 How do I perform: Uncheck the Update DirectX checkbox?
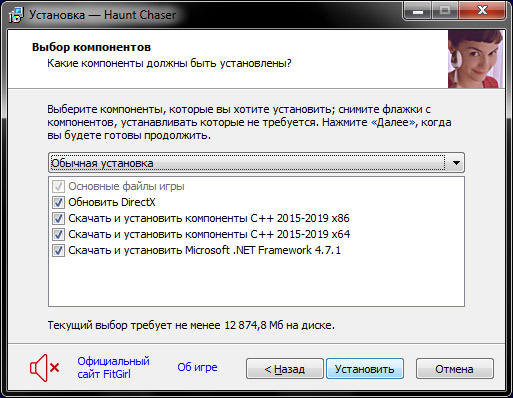pyautogui.click(x=58, y=203)
